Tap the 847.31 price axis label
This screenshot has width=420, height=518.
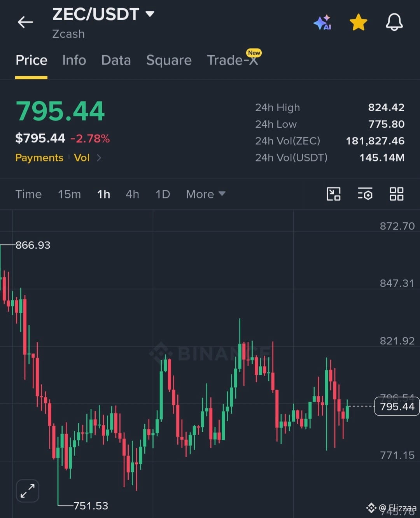[x=397, y=283]
